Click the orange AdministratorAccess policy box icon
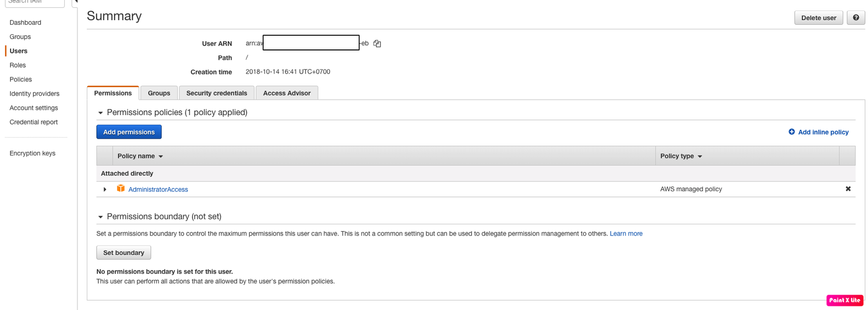Screen dimensions: 868x310 tap(120, 189)
